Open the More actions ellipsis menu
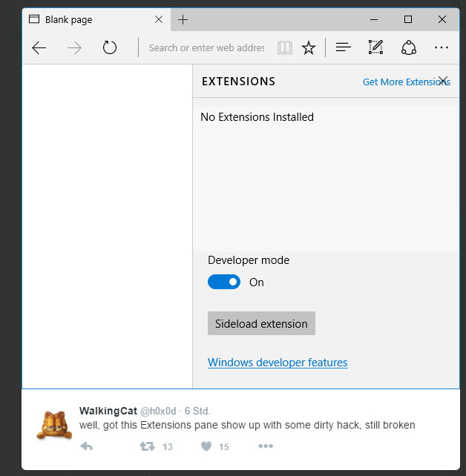This screenshot has width=466, height=476. (442, 48)
